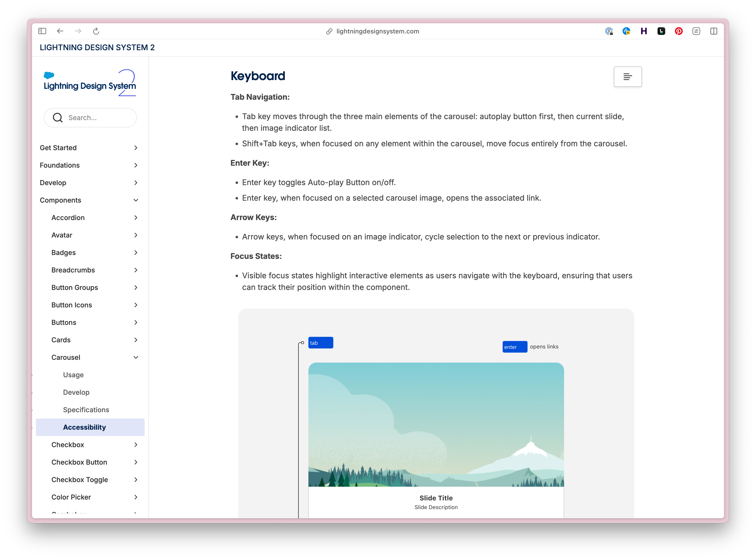Screen dimensions: 756x559
Task: Expand the Breadcrumbs chevron
Action: 136,270
